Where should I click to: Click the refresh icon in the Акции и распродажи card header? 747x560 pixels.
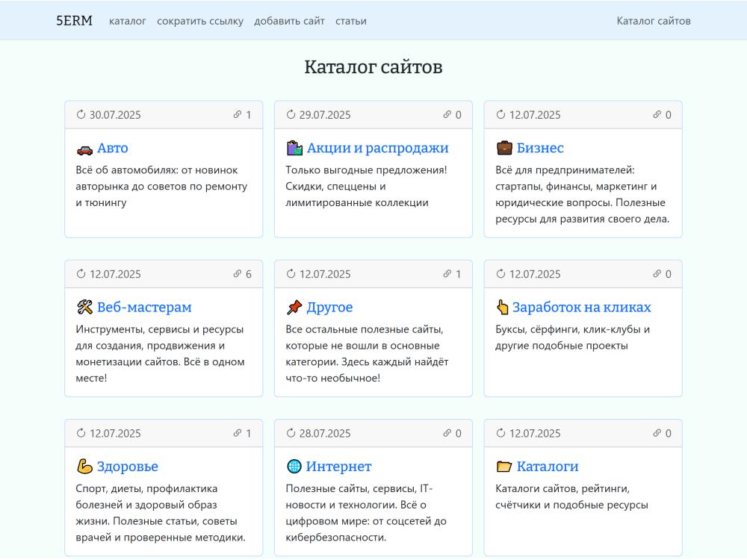click(291, 114)
